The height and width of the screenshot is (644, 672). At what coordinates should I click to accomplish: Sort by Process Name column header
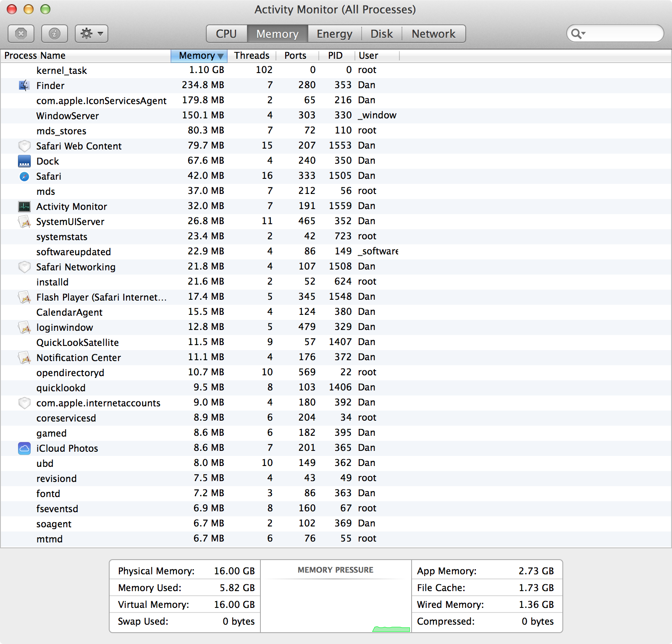tap(86, 56)
